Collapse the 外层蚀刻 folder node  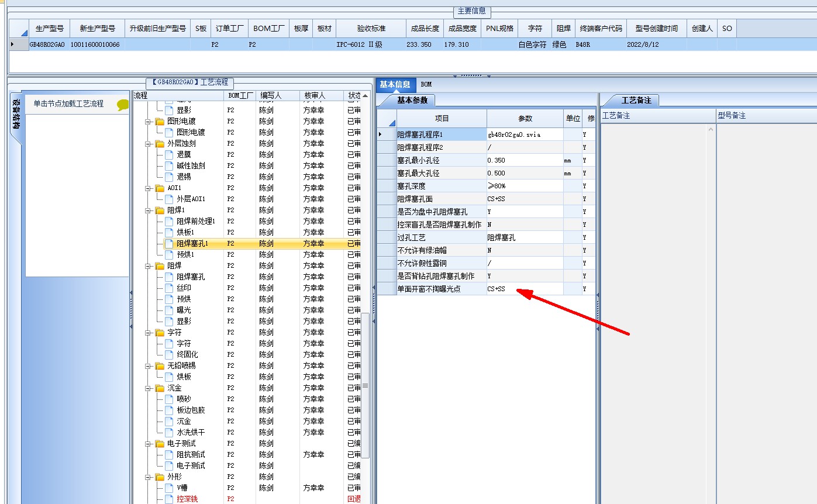148,143
